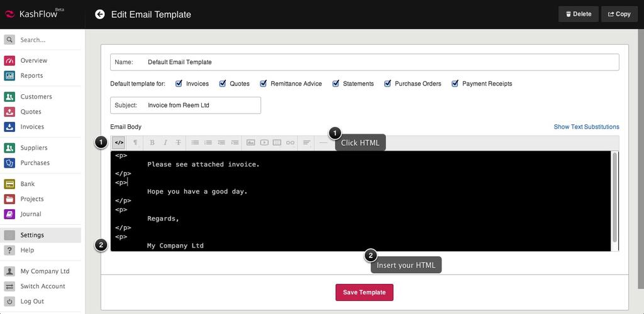Uncheck the Invoices default template checkbox
Screen dimensions: 644x314
tap(179, 84)
